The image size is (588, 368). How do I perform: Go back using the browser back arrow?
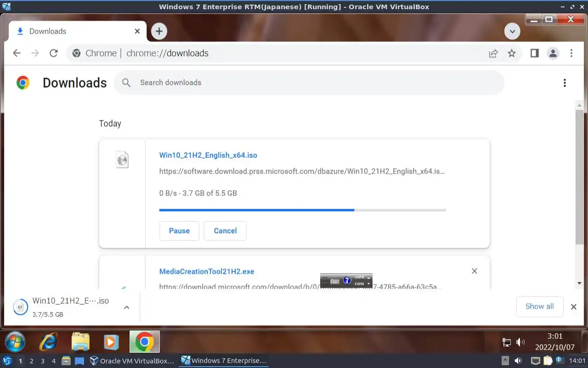(17, 53)
